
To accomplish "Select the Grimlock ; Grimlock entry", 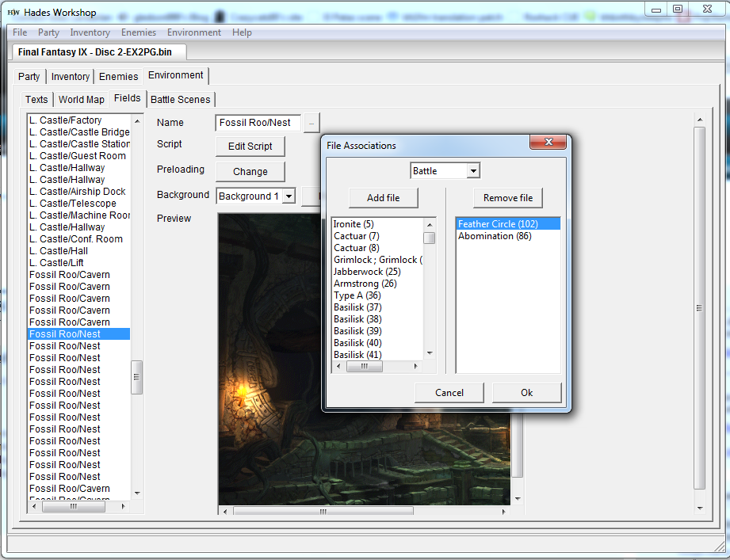I will (x=377, y=260).
